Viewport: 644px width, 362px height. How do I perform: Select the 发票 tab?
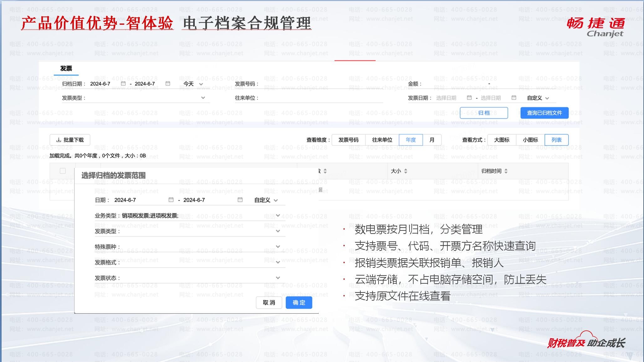tap(66, 68)
